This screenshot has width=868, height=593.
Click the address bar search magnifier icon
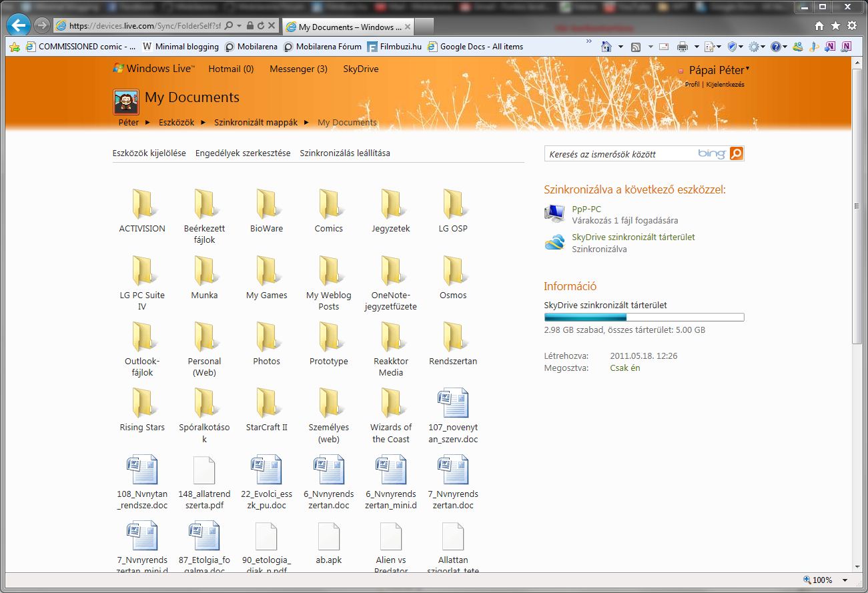[x=229, y=26]
